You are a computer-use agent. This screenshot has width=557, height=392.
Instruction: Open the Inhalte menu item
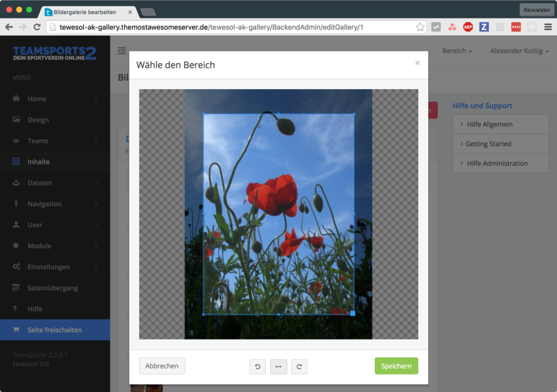pos(55,161)
